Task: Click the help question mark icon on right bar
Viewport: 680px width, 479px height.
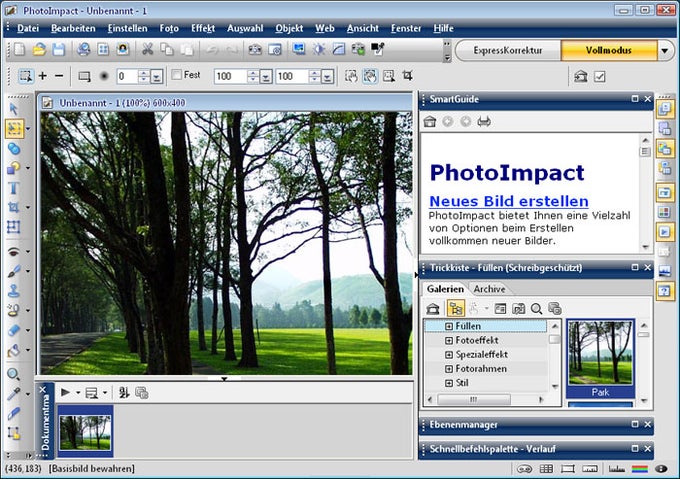Action: point(664,290)
